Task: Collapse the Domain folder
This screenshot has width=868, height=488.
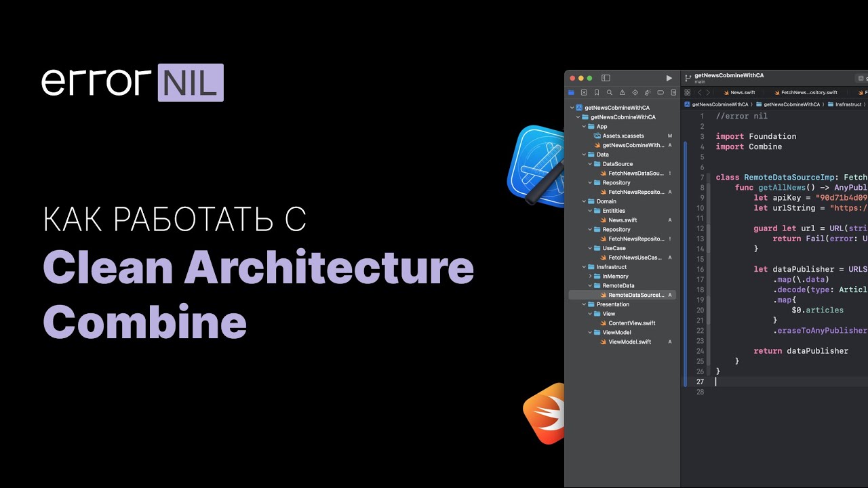Action: 585,201
